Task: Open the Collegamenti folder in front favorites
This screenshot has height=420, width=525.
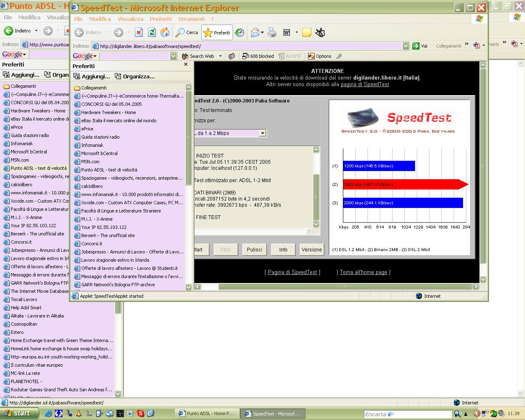Action: coord(90,88)
